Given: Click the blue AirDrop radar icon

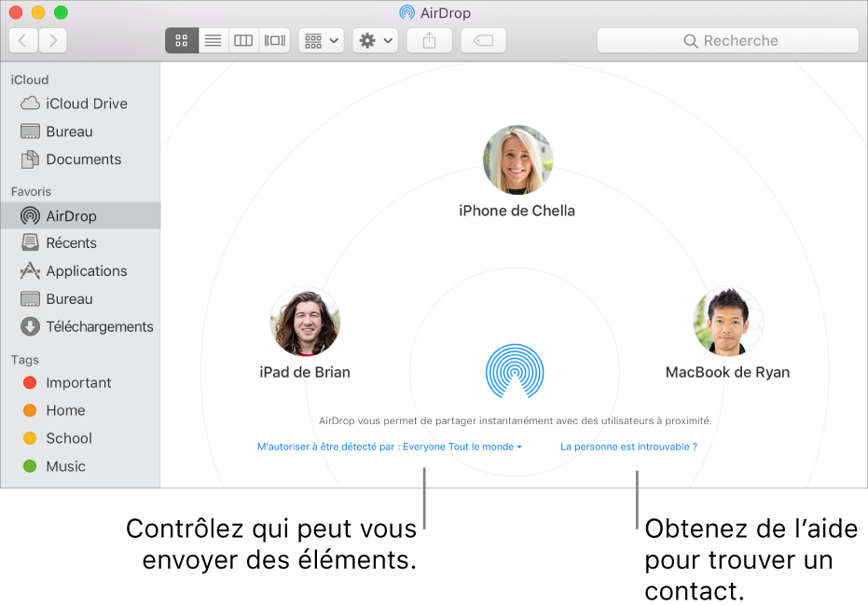Looking at the screenshot, I should [515, 371].
